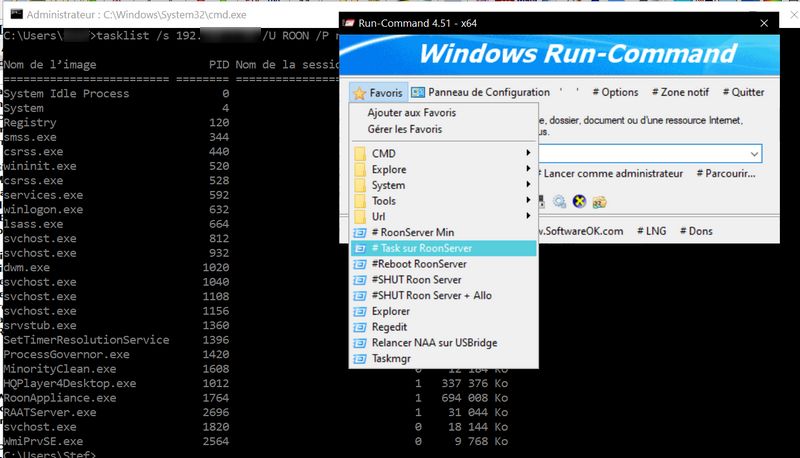
Task: Click the blue circle yellow X icon
Action: 579,201
